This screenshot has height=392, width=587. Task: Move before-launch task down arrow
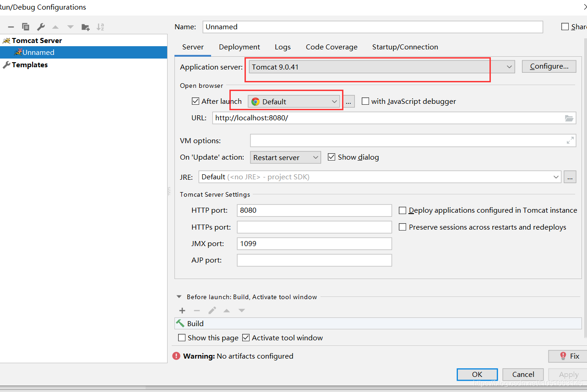(242, 311)
